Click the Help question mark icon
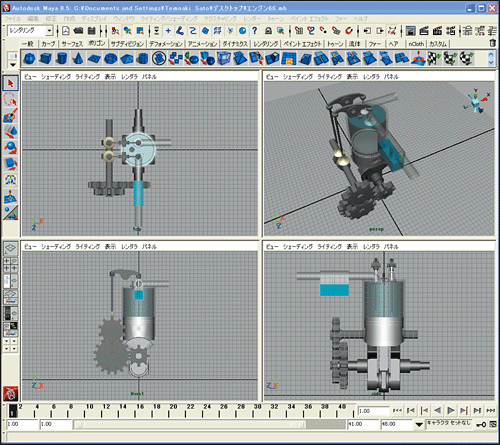The height and width of the screenshot is (445, 500). pos(255,31)
